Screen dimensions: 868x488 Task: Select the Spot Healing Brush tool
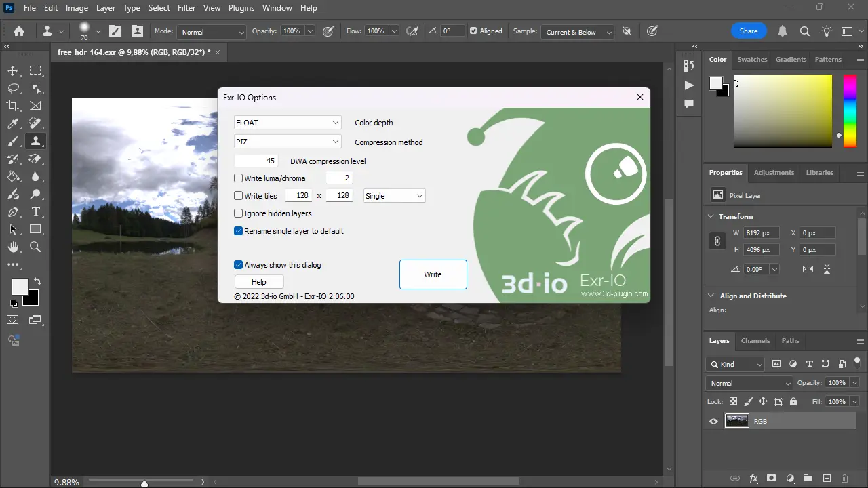coord(35,123)
